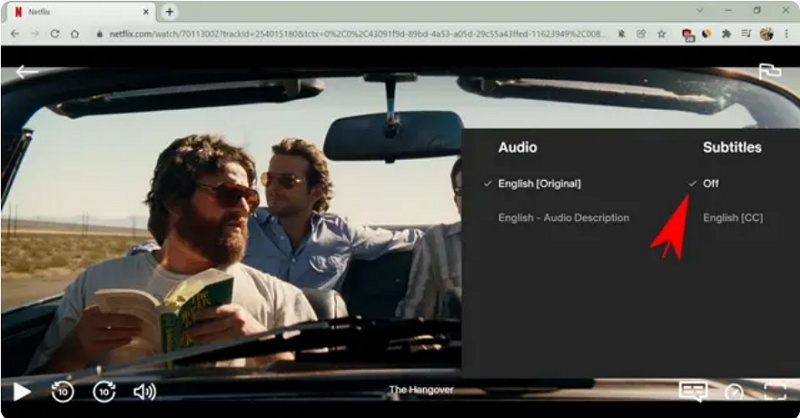This screenshot has width=800, height=418.
Task: Open the audio and subtitles icon
Action: (692, 392)
